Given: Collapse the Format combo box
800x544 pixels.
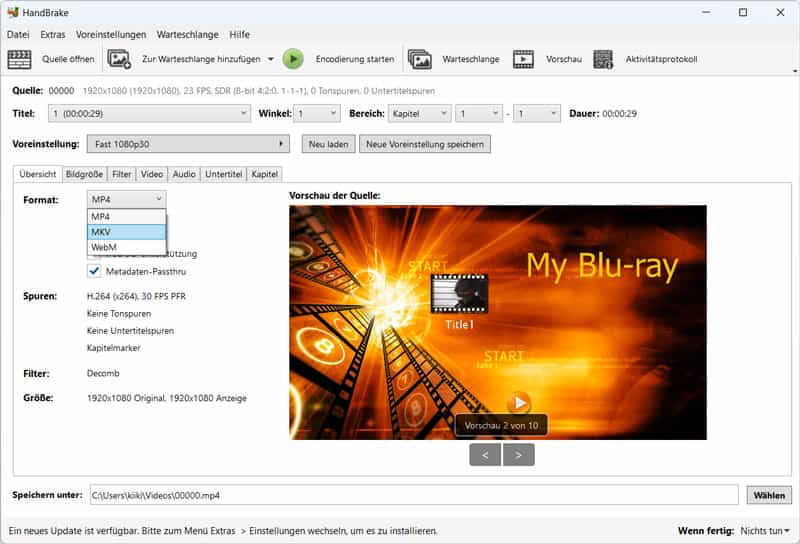Looking at the screenshot, I should coord(127,199).
